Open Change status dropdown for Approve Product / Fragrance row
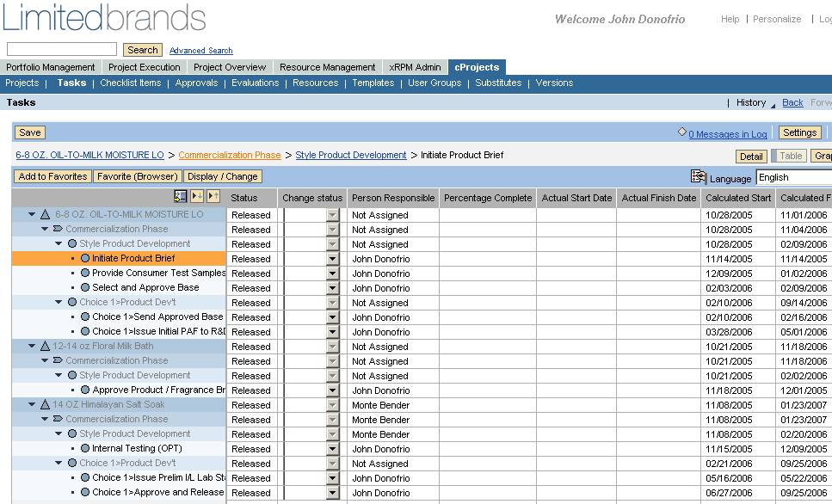This screenshot has width=832, height=504. (x=333, y=390)
